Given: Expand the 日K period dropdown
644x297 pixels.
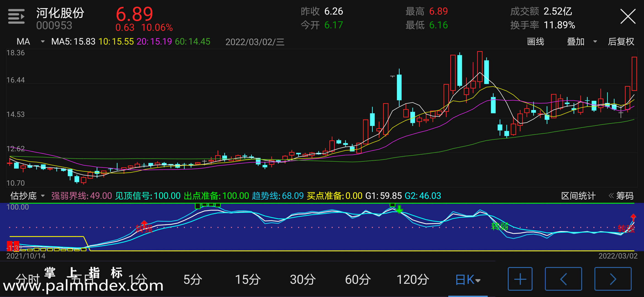Looking at the screenshot, I should click(468, 280).
